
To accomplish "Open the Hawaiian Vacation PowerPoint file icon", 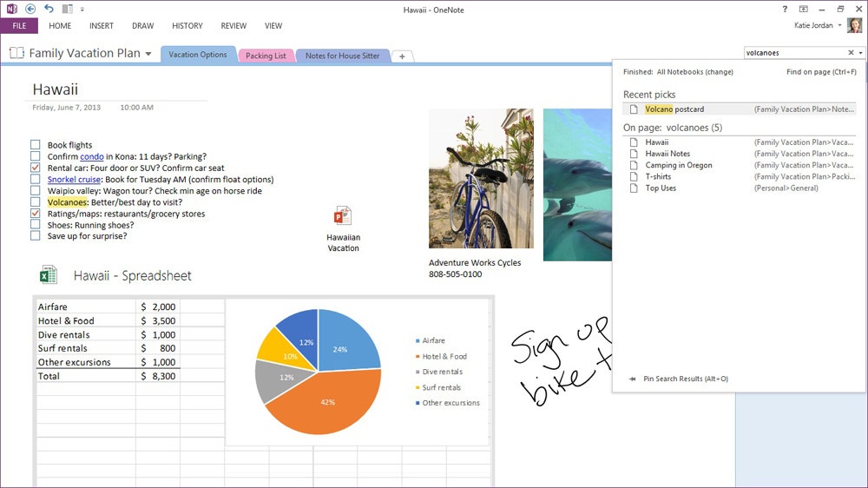I will pyautogui.click(x=343, y=216).
